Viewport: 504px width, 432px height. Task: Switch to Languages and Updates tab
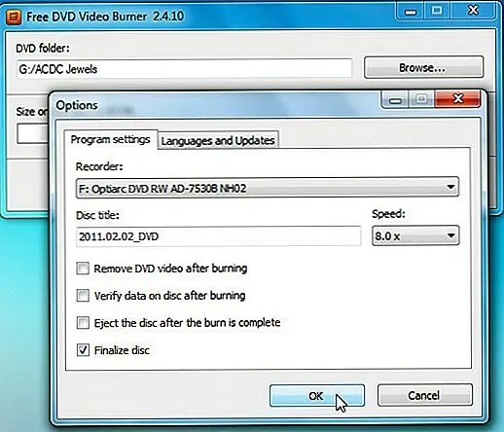pos(218,140)
